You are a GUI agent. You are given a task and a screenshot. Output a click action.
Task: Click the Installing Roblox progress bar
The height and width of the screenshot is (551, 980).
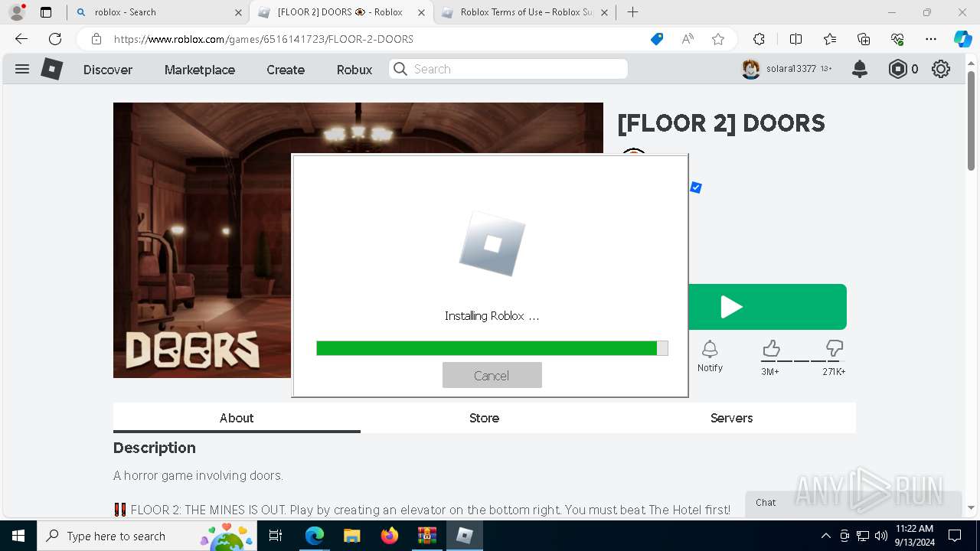(492, 348)
